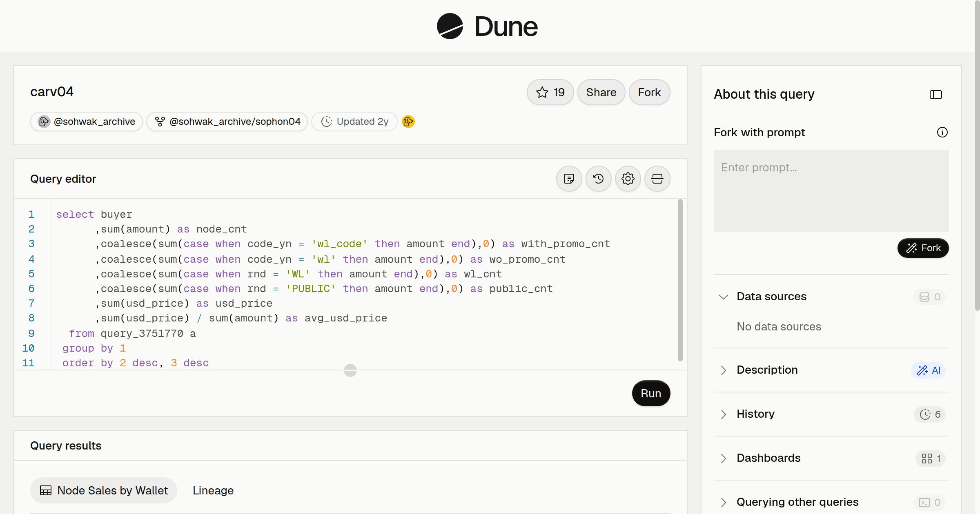The image size is (980, 514).
Task: Click the query editor vertical scrollbar
Action: click(680, 280)
